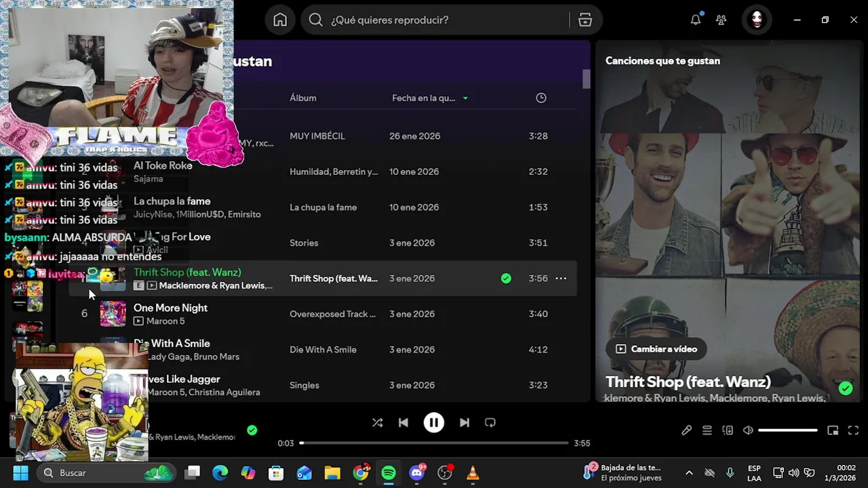Open the ESP LAA language switcher
This screenshot has width=868, height=488.
[754, 473]
